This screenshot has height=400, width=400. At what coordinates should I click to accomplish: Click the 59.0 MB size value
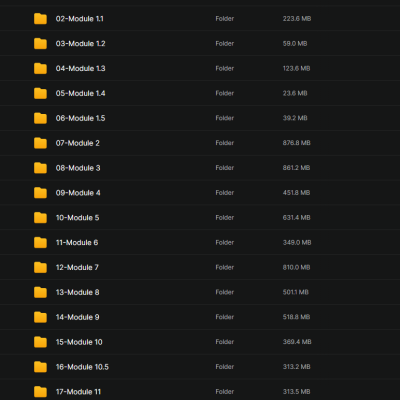295,44
